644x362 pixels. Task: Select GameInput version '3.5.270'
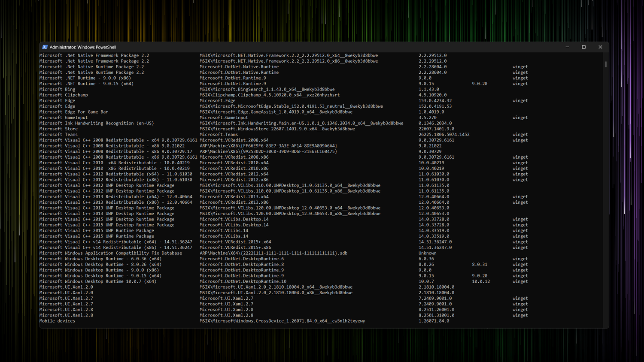coord(427,118)
